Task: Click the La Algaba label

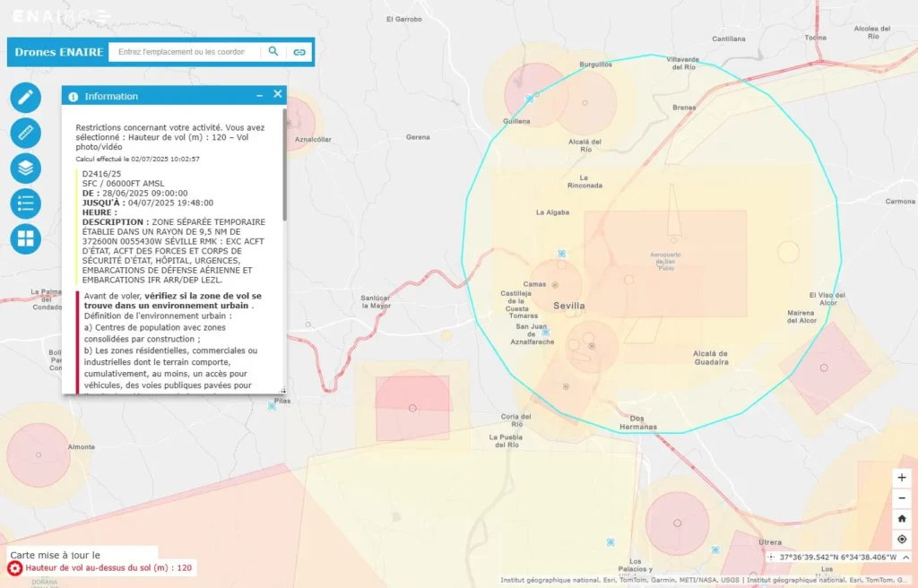Action: (x=552, y=212)
